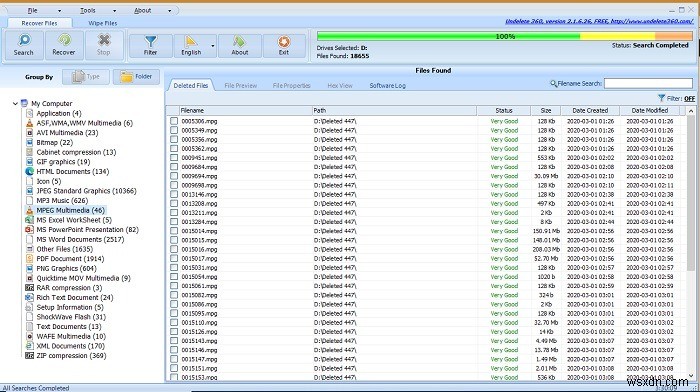
Task: Select WAFE Multimedia (10) icon
Action: click(x=29, y=336)
